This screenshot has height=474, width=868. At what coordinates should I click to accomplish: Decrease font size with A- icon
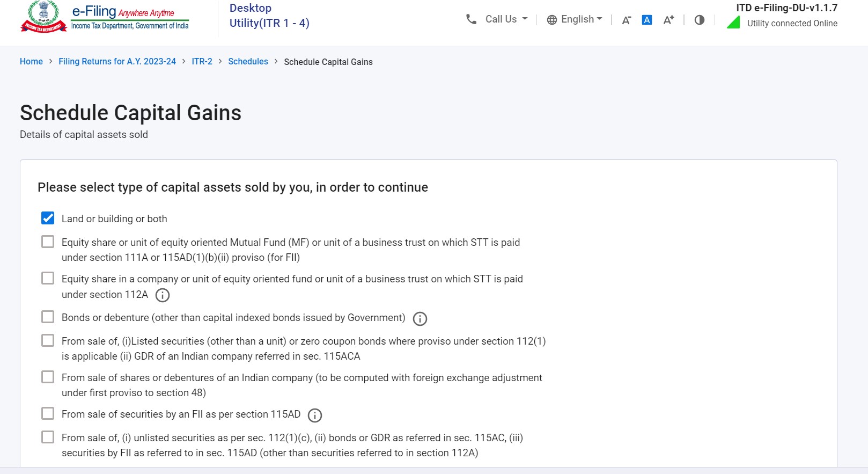626,20
